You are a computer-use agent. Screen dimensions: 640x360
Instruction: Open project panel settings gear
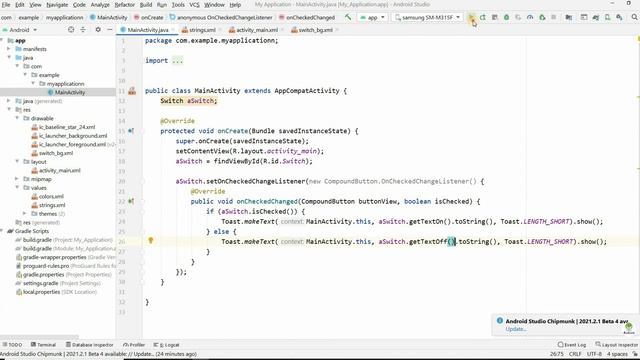(x=98, y=29)
